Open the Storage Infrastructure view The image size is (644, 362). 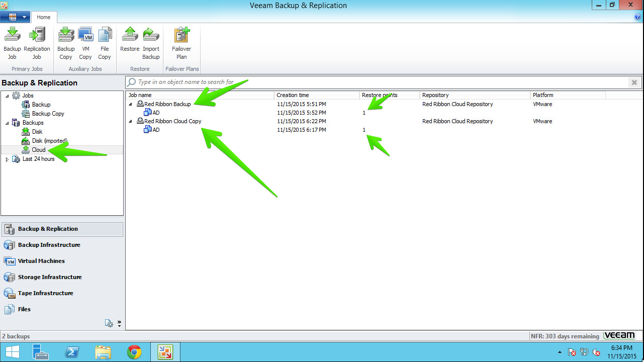[x=62, y=277]
